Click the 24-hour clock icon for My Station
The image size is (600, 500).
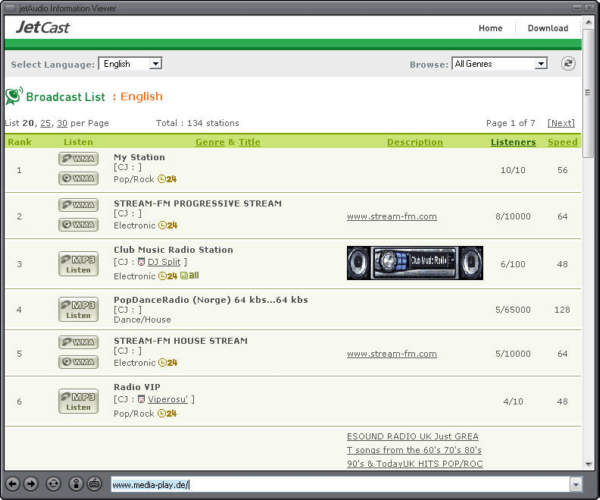click(167, 179)
